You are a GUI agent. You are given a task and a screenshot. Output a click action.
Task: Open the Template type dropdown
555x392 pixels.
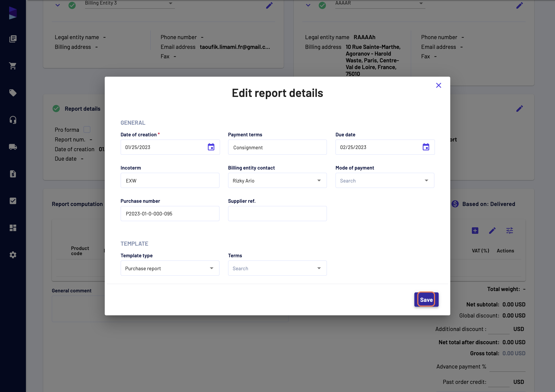coord(170,268)
